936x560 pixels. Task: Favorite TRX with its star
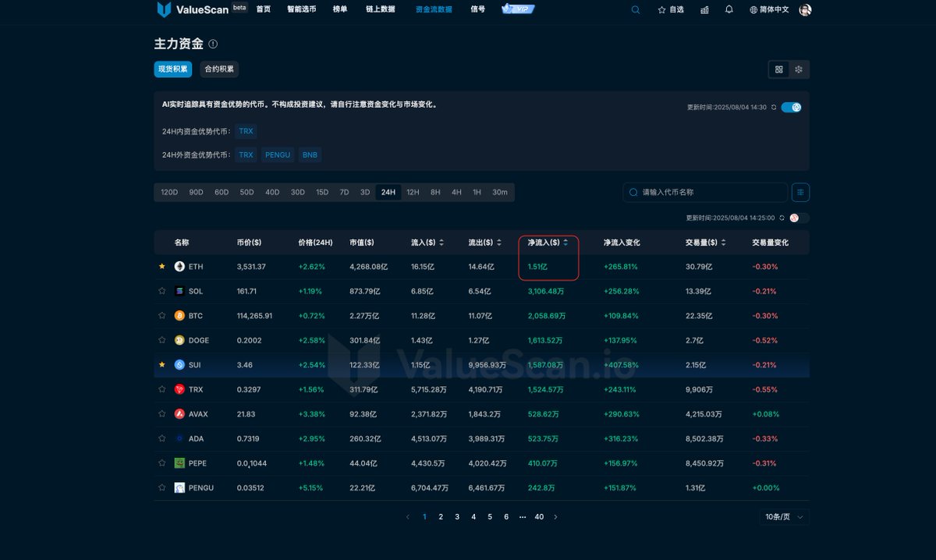click(x=161, y=389)
